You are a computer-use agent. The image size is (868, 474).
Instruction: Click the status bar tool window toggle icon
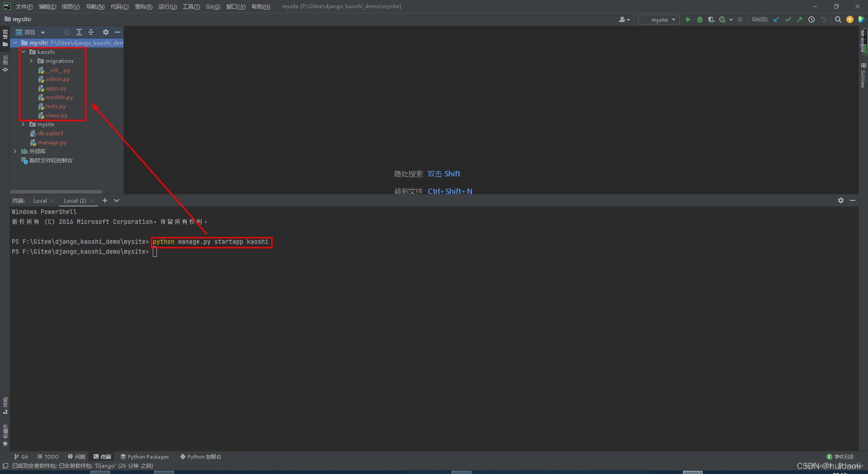(5, 465)
